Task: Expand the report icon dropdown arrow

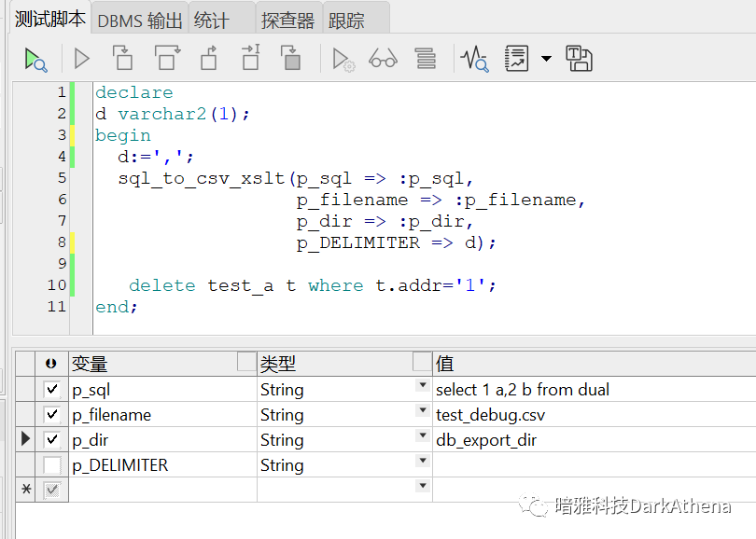Action: pyautogui.click(x=546, y=60)
